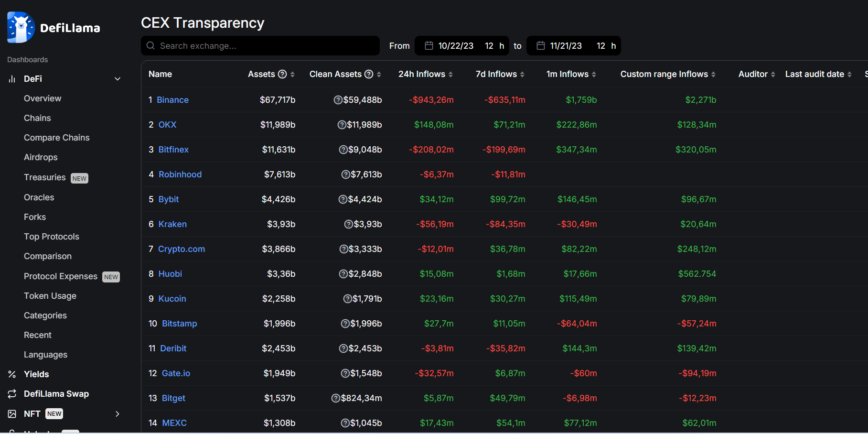Click the Assets column help icon
Screen dimensions: 868x434
click(x=282, y=74)
